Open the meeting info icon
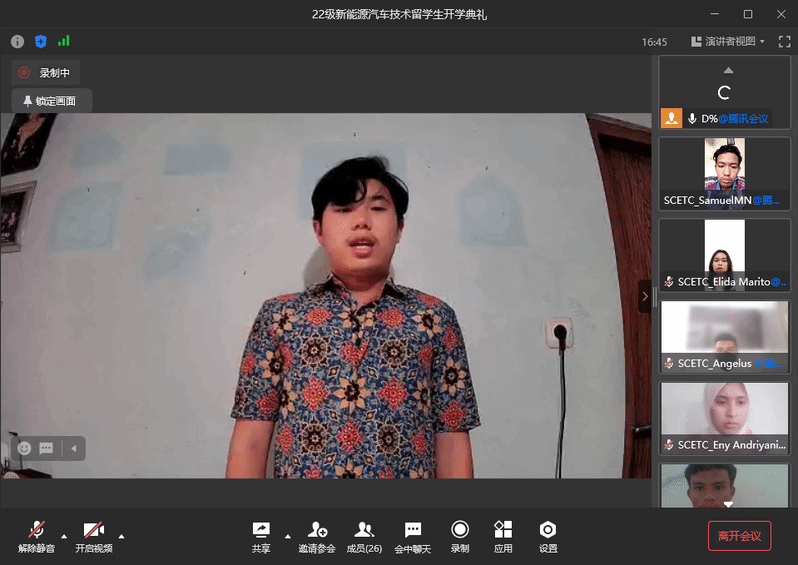The image size is (798, 565). (17, 41)
